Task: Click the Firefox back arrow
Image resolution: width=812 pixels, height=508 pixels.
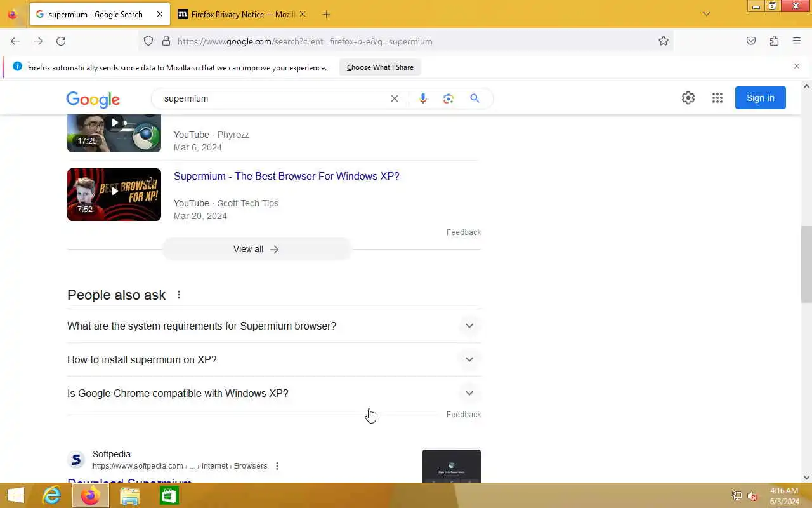Action: point(15,41)
